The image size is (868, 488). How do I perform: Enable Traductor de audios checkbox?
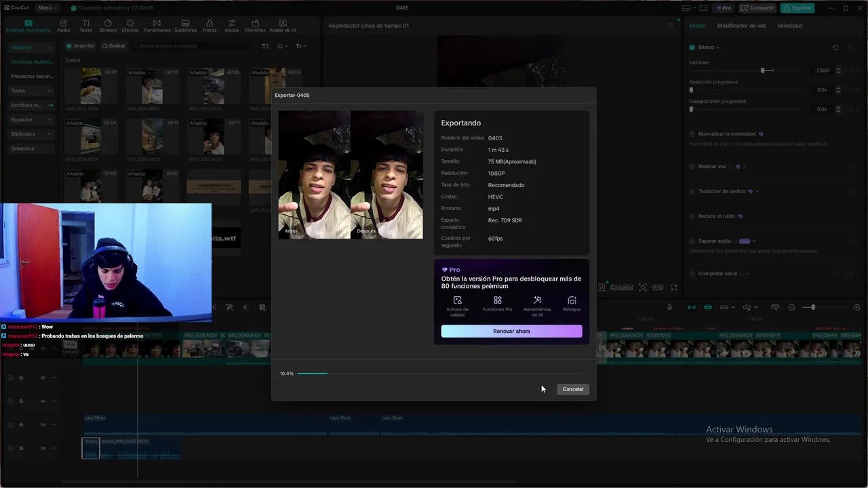point(692,192)
